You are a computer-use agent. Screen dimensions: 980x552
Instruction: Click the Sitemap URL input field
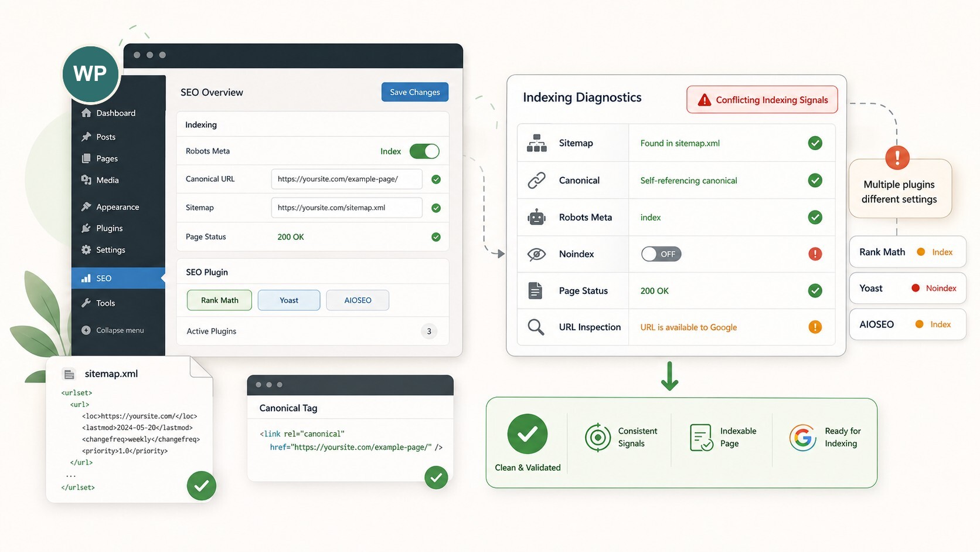click(x=347, y=208)
